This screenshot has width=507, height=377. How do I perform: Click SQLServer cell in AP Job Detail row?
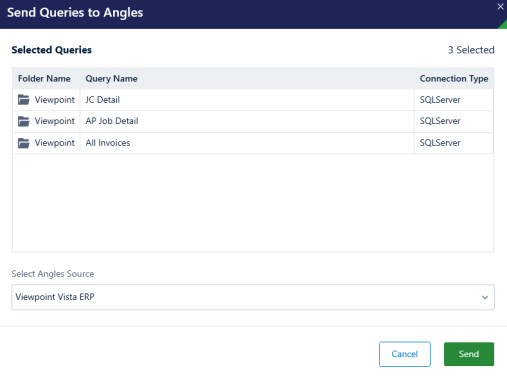coord(440,121)
